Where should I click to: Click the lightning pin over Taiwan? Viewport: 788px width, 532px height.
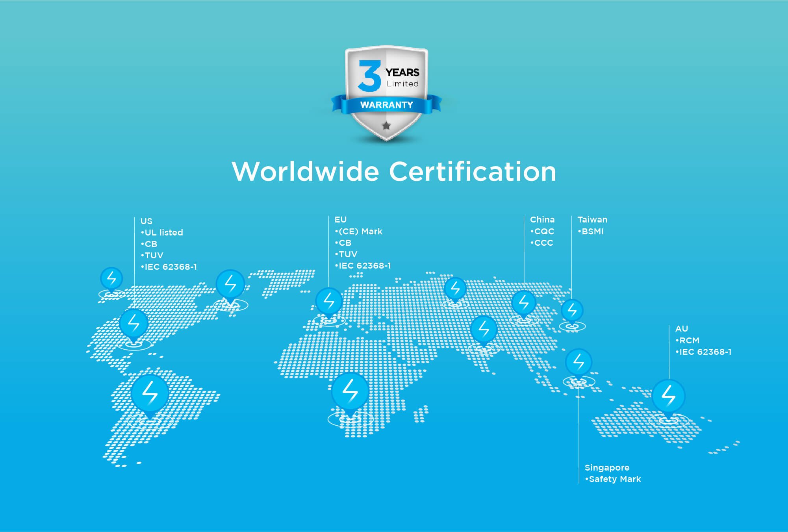point(572,311)
